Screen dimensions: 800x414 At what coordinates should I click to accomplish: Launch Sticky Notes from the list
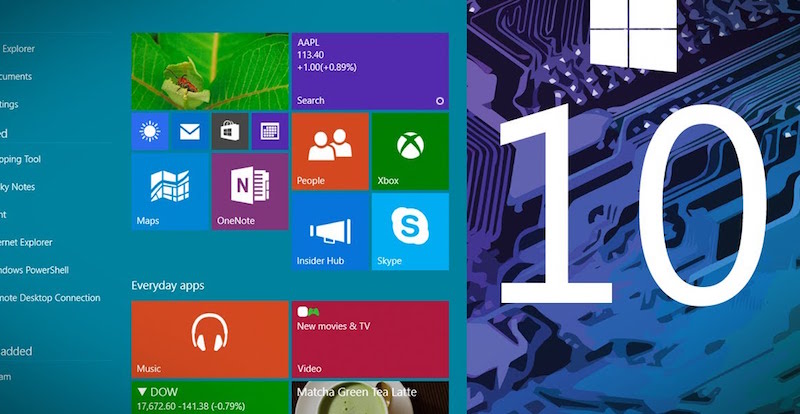pyautogui.click(x=17, y=187)
